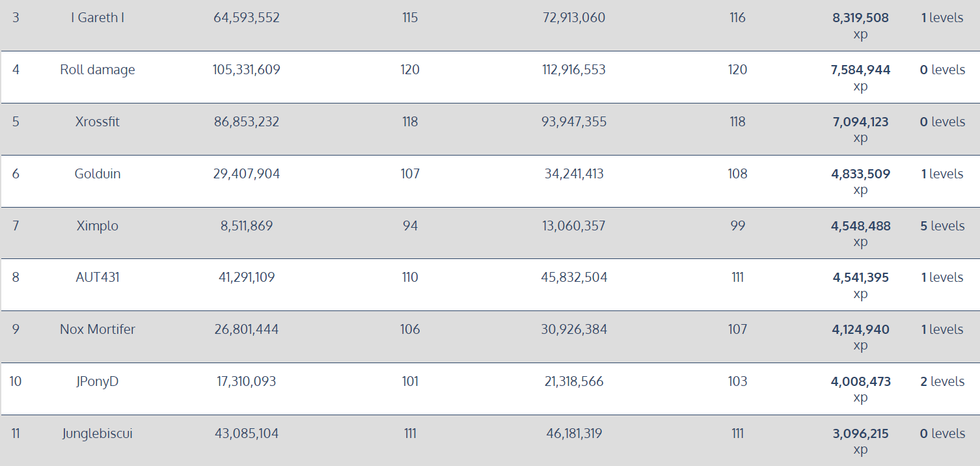This screenshot has width=980, height=466.
Task: Click the 2 levels cell for JPonyD
Action: [x=942, y=381]
